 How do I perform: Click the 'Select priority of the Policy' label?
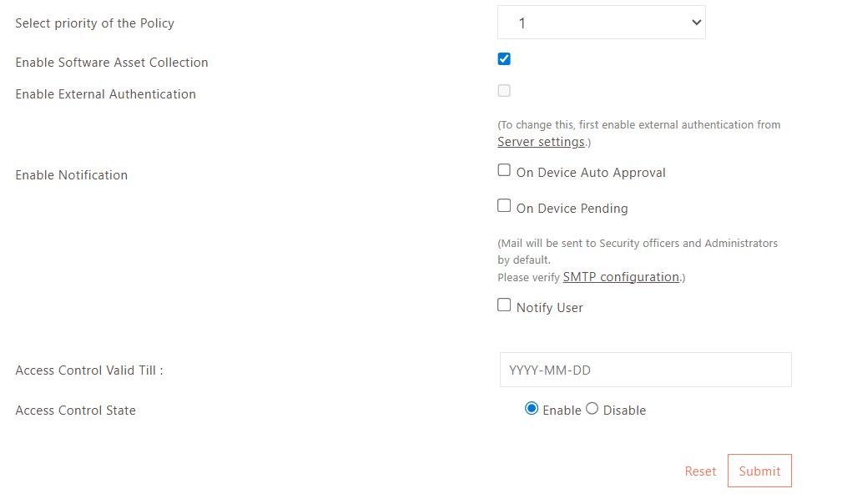(94, 23)
